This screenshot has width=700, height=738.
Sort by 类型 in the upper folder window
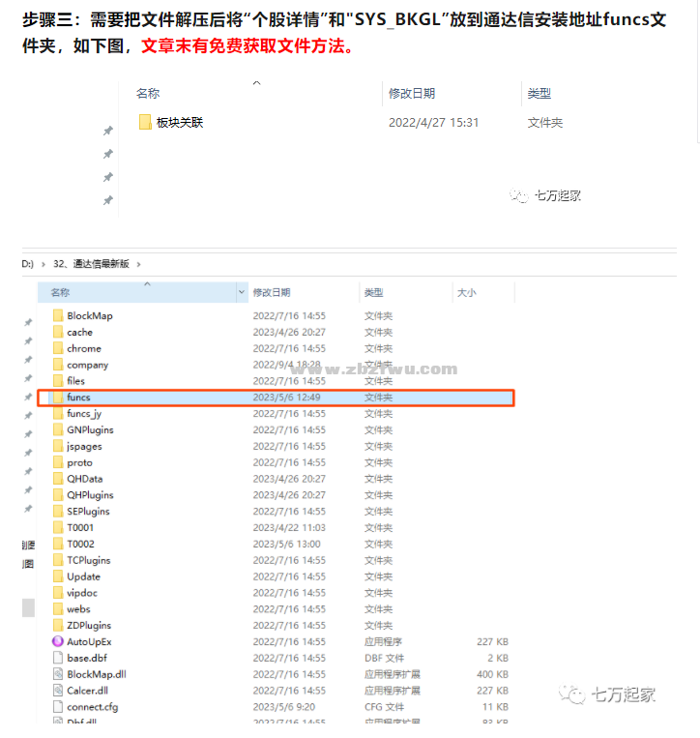point(540,93)
